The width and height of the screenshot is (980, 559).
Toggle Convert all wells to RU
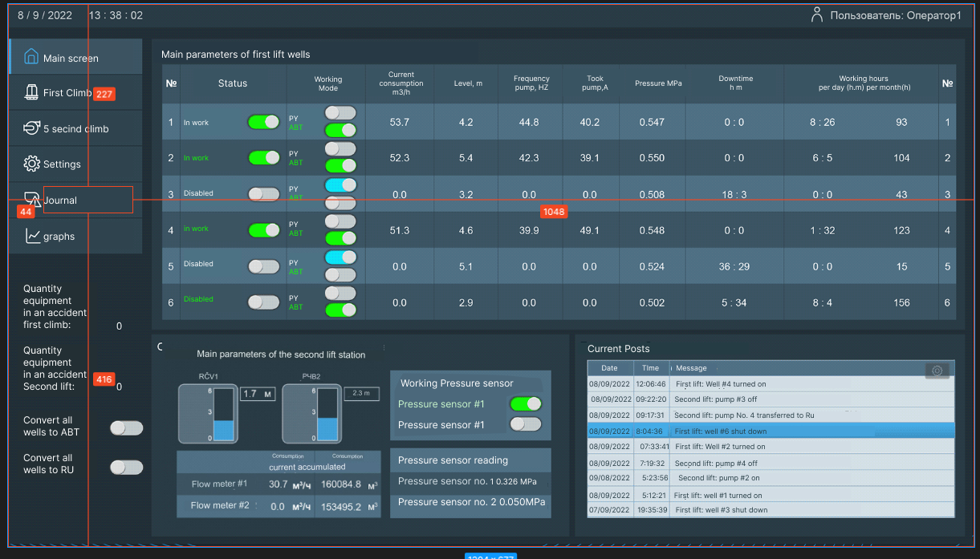(x=126, y=467)
